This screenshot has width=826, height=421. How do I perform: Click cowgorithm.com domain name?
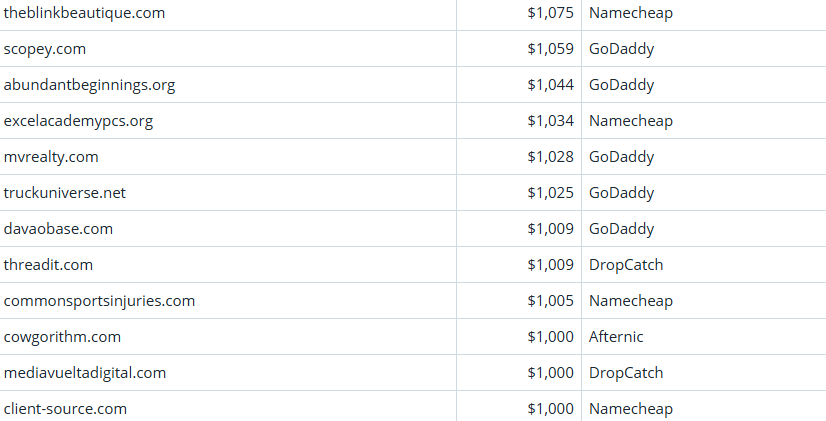pos(62,337)
